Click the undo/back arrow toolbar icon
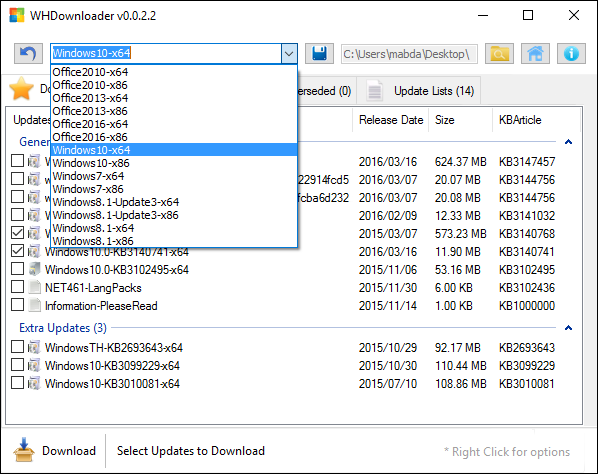 [x=28, y=53]
